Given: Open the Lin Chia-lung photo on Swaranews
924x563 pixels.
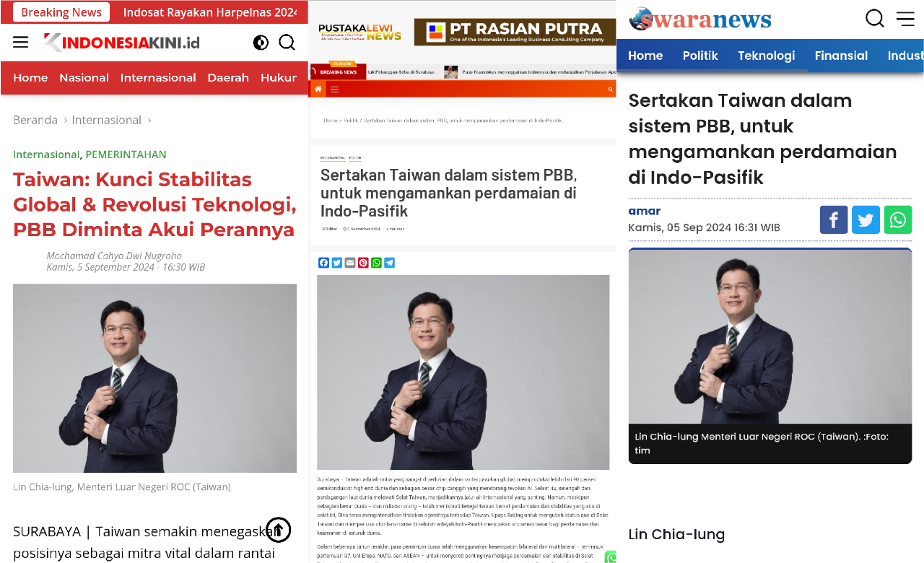Looking at the screenshot, I should (770, 336).
